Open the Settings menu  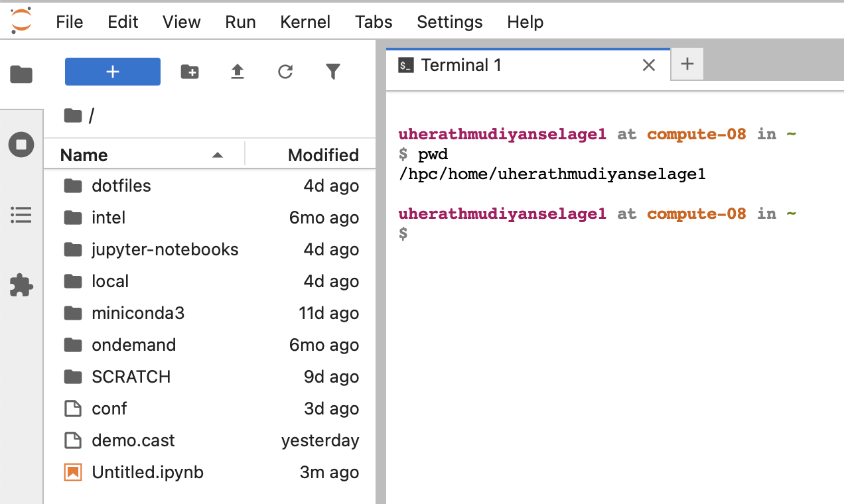click(x=449, y=22)
